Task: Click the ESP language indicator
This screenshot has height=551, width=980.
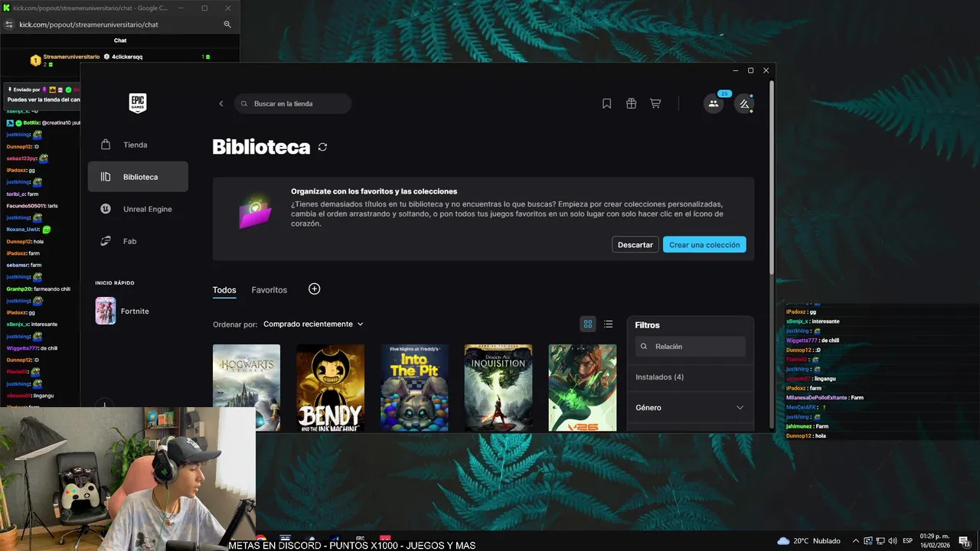Action: point(907,540)
